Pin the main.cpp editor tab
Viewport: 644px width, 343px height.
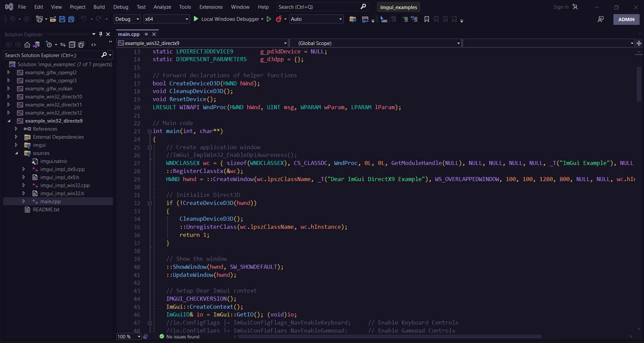pyautogui.click(x=146, y=34)
